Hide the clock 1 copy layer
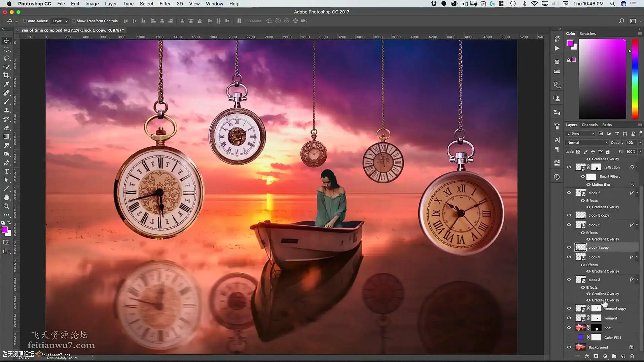644x362 pixels. pos(569,247)
